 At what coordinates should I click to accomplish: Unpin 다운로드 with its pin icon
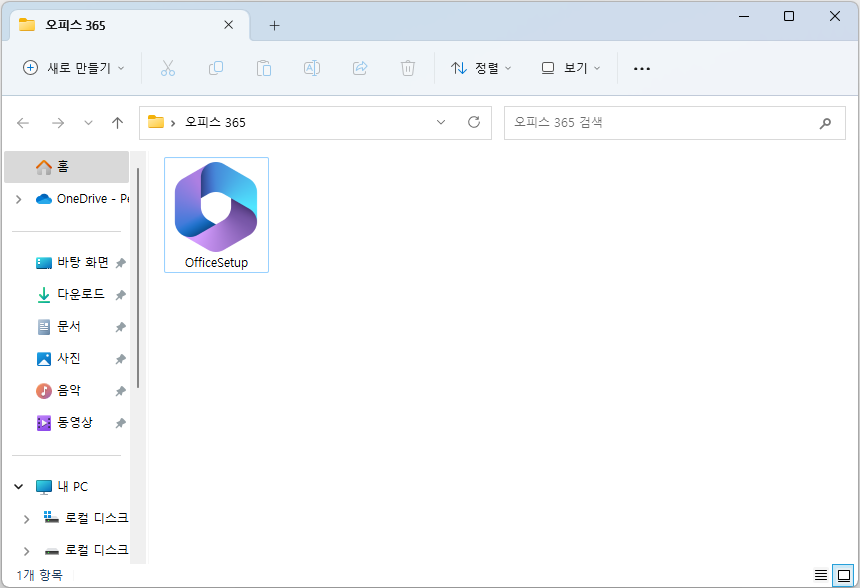click(x=121, y=295)
